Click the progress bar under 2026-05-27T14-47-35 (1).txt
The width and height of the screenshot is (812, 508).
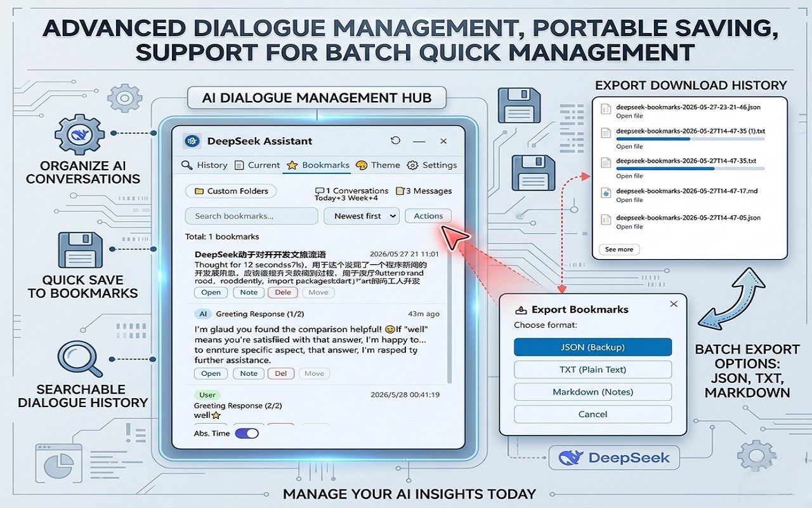click(690, 139)
